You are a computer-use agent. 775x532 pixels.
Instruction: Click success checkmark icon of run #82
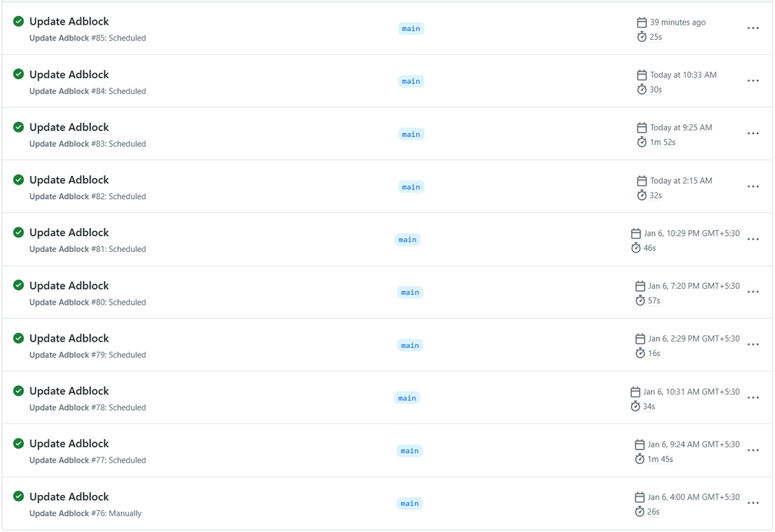point(19,180)
